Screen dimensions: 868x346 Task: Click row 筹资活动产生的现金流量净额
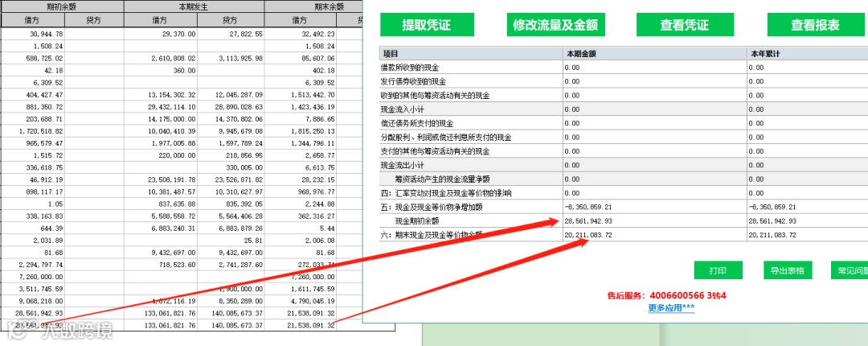point(442,179)
